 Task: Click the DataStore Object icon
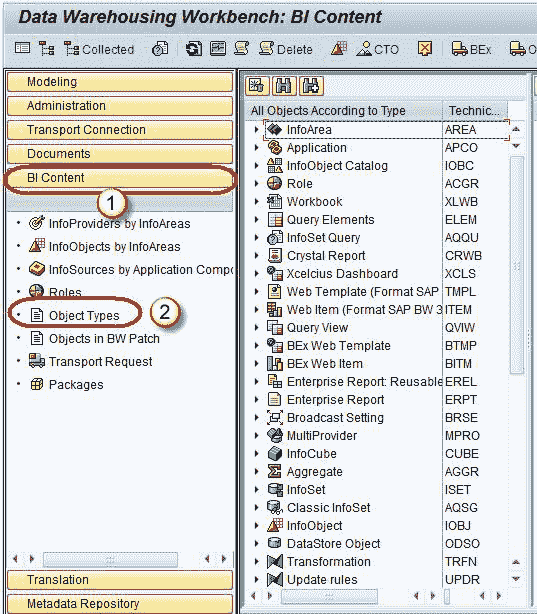275,543
